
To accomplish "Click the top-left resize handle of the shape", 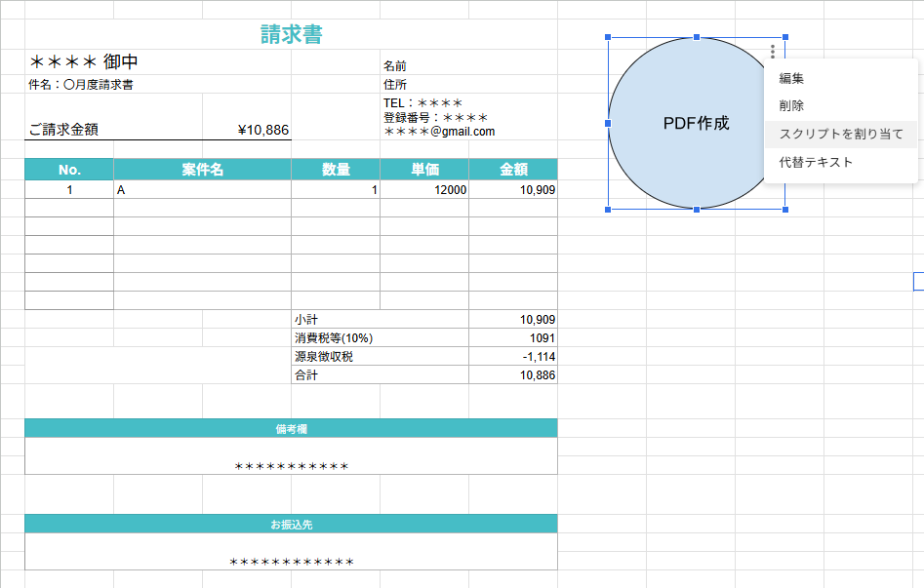I will 608,38.
